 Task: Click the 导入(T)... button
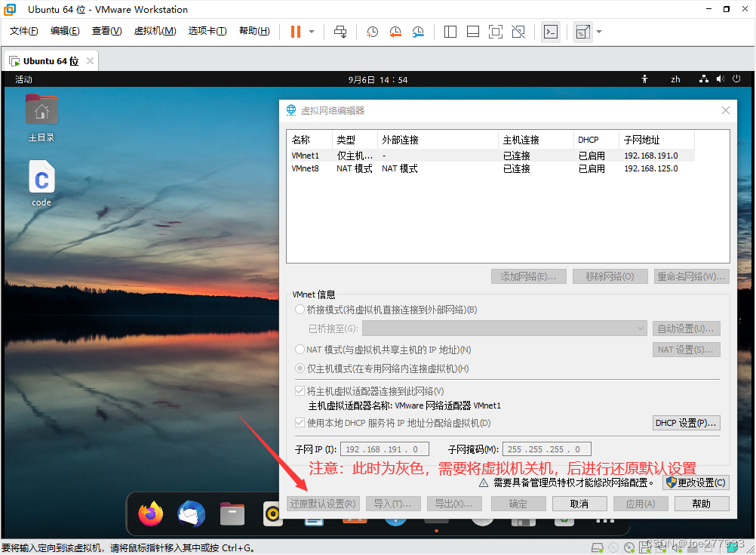pos(393,504)
